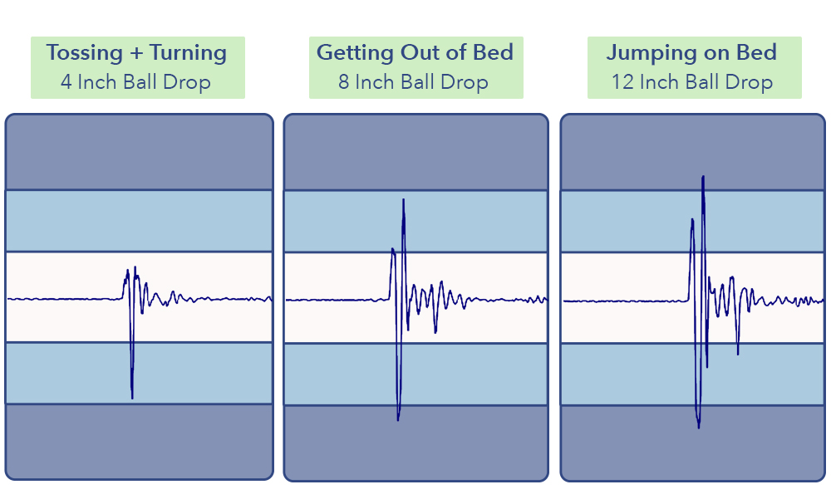Image resolution: width=831 pixels, height=504 pixels.
Task: Click flat baseline at left of Getting Out of Bed waveform
Action: [332, 300]
